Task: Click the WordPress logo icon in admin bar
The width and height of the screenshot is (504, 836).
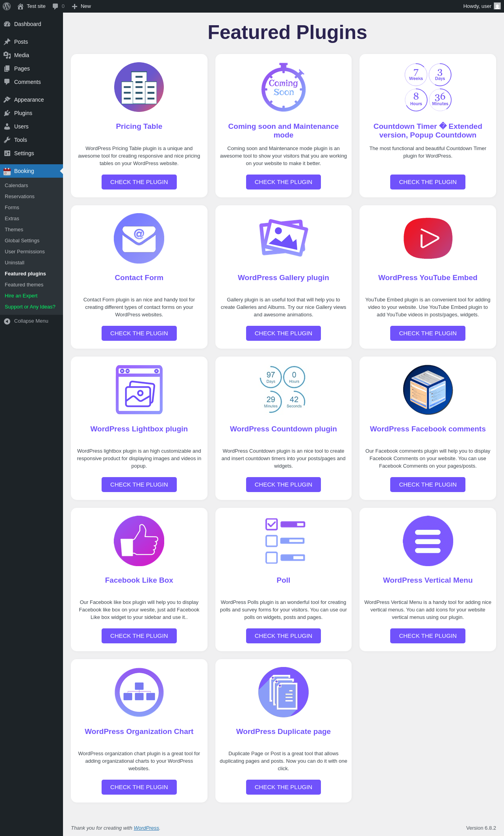Action: tap(7, 6)
